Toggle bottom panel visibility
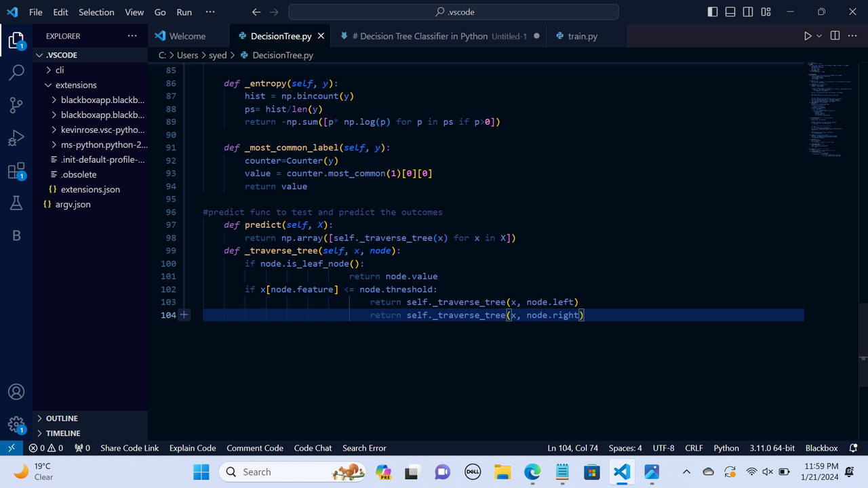This screenshot has width=868, height=488. point(730,12)
